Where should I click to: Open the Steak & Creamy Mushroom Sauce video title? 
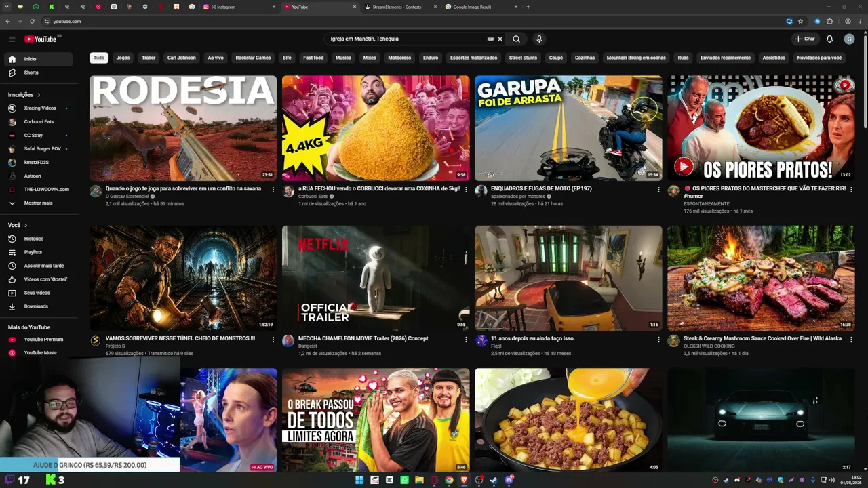762,338
